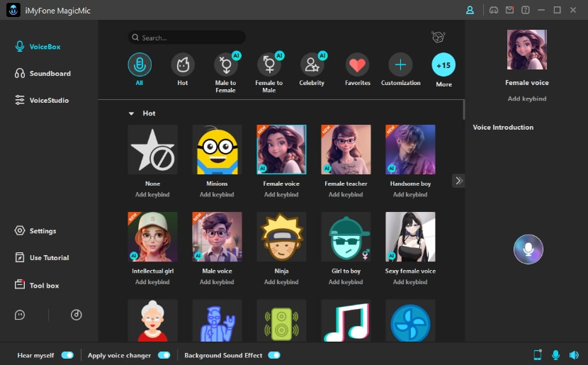The image size is (588, 365).
Task: Select the Male voice thumbnail
Action: coord(217,237)
